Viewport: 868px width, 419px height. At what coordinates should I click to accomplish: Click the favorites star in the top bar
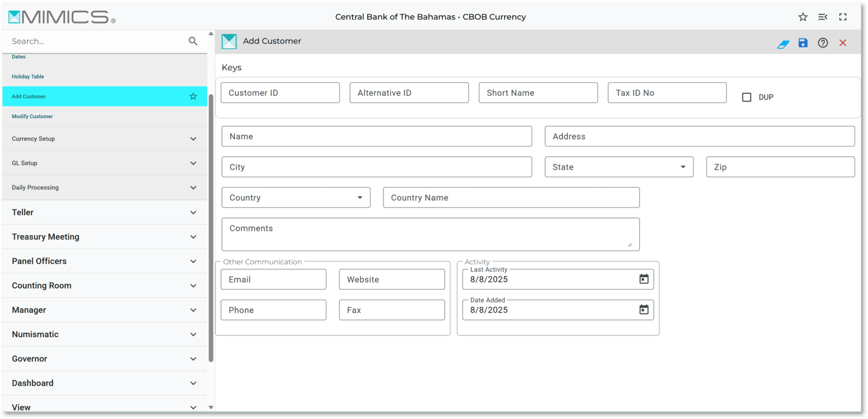pyautogui.click(x=803, y=17)
